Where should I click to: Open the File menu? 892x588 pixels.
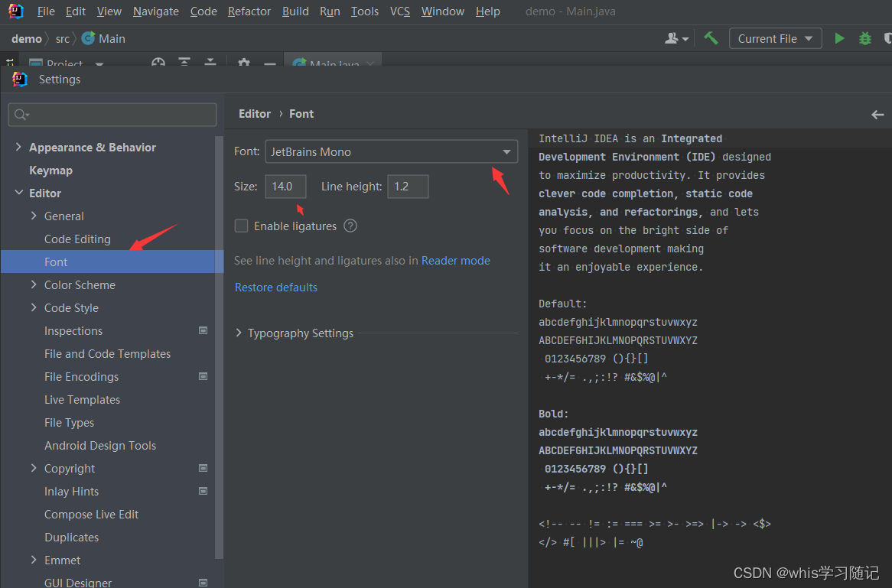click(x=45, y=11)
